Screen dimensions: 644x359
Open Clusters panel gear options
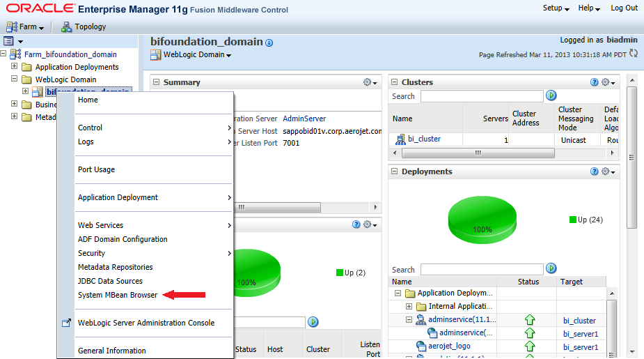608,82
